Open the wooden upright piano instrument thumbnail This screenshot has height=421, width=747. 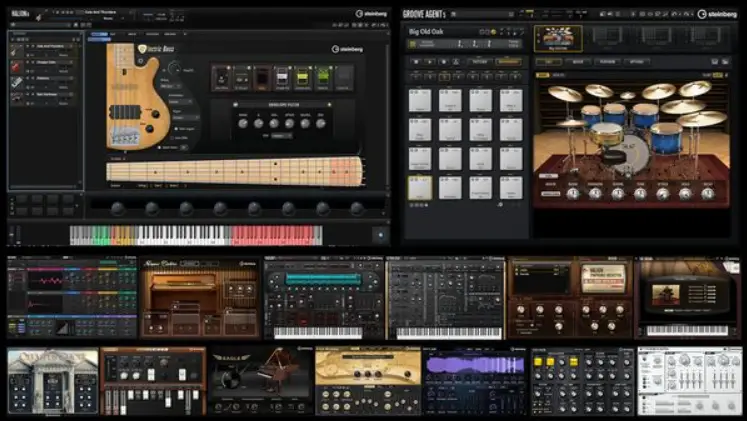point(200,298)
